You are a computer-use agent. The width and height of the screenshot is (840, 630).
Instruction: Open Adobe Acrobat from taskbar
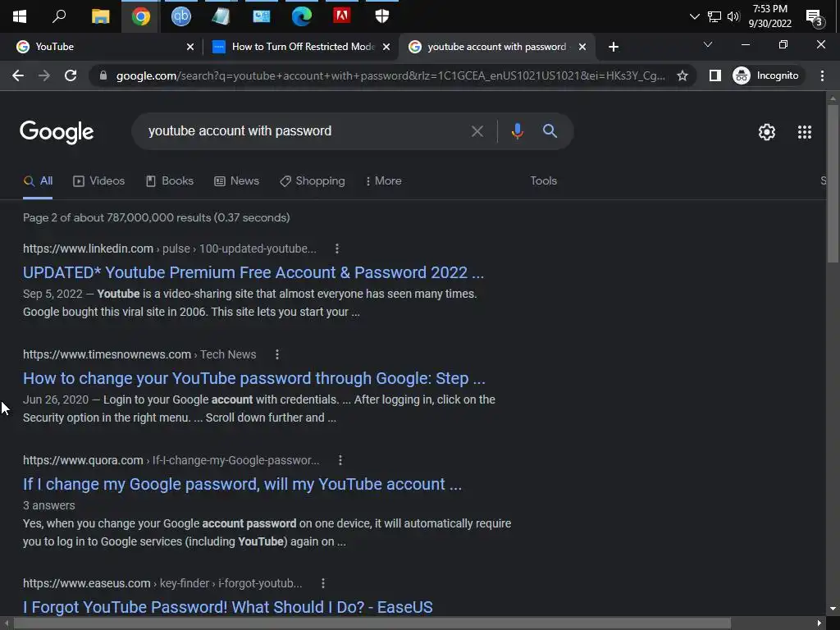pyautogui.click(x=342, y=16)
